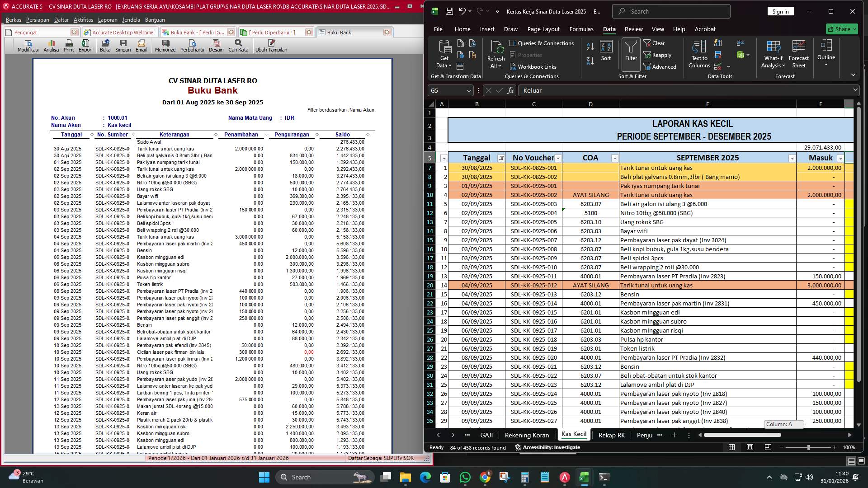Open the Email tool in Accurate toolbar

[141, 45]
